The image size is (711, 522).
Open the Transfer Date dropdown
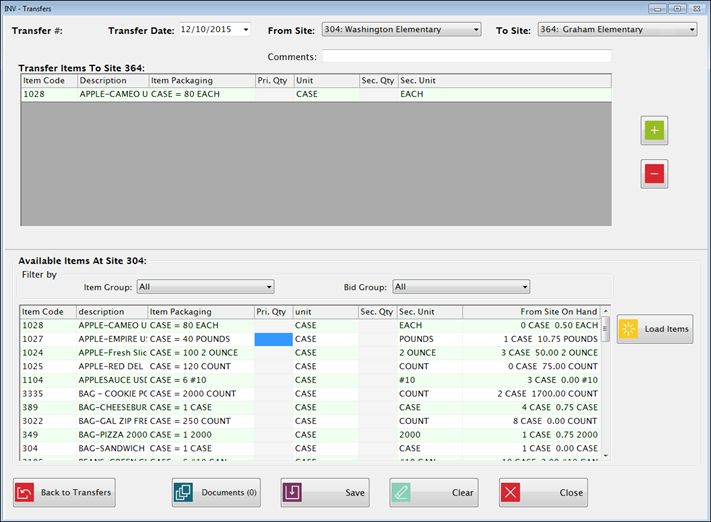(246, 30)
